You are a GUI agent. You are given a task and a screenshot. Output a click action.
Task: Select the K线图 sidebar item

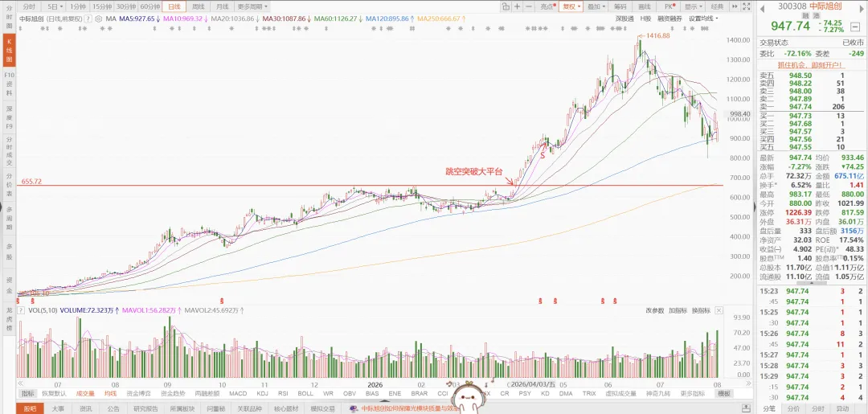pos(9,51)
